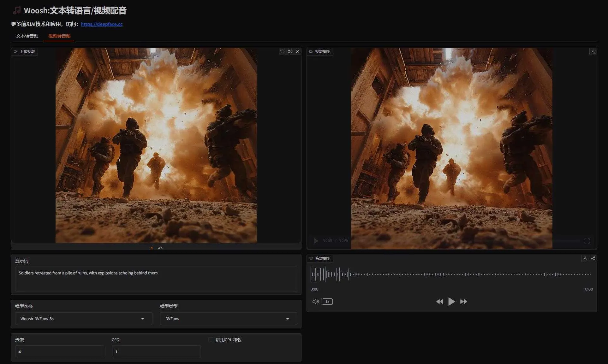608x364 pixels.
Task: Enable the 启用CPU卸载 checkbox
Action: click(211, 340)
